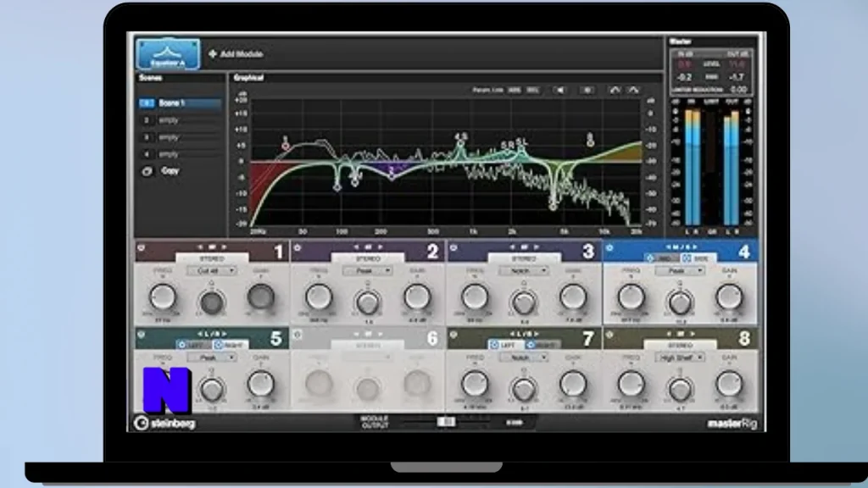Screen dimensions: 868x488
Task: Toggle band 2 power button
Action: (x=298, y=248)
